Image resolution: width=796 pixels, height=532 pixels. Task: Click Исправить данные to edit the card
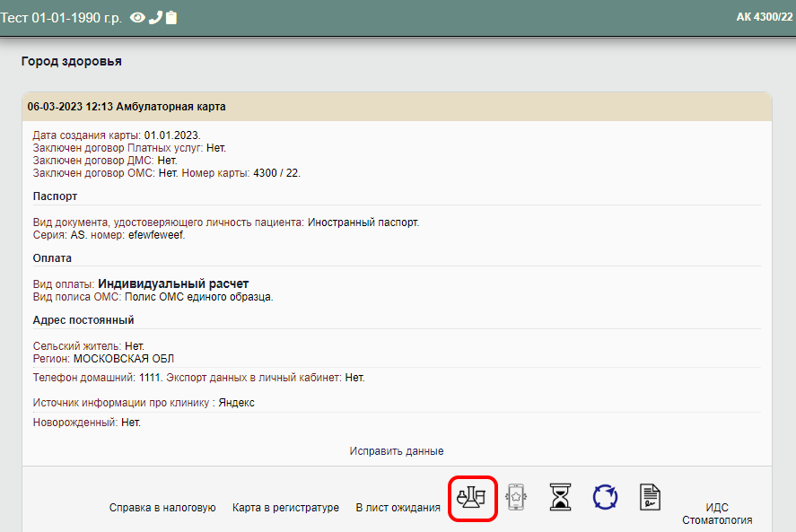tap(397, 451)
